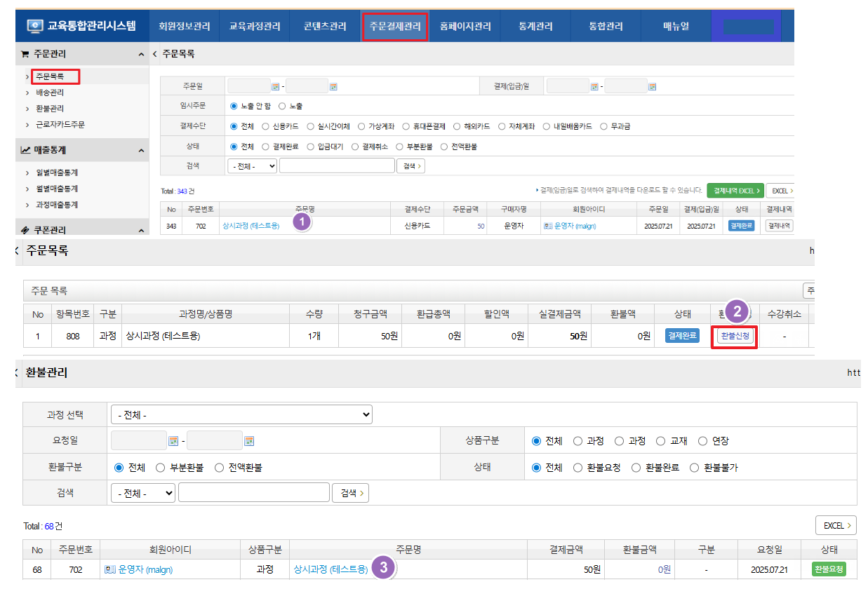Viewport: 868px width, 596px height.
Task: Collapse the 매출통계 sidebar section
Action: click(140, 150)
